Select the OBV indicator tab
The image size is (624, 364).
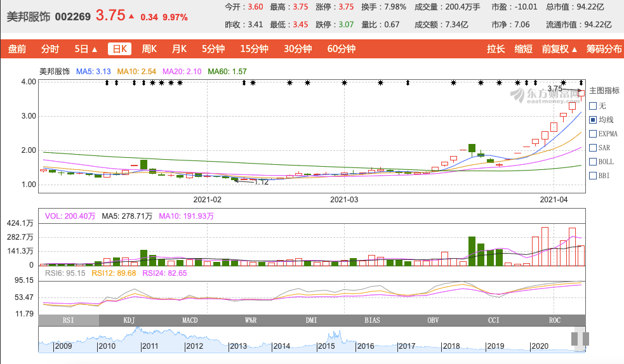pos(433,320)
